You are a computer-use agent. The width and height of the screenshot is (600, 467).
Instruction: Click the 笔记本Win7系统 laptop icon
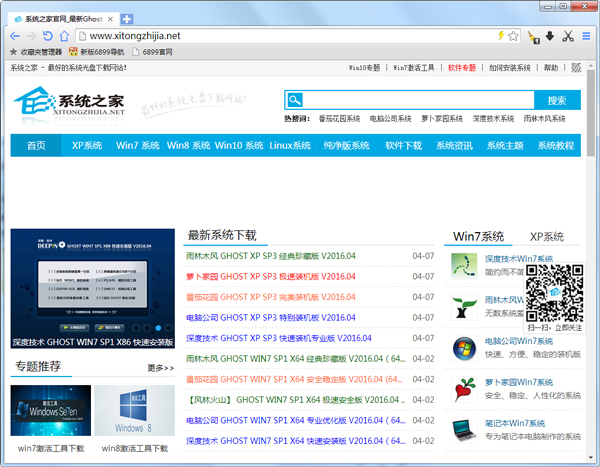click(464, 430)
